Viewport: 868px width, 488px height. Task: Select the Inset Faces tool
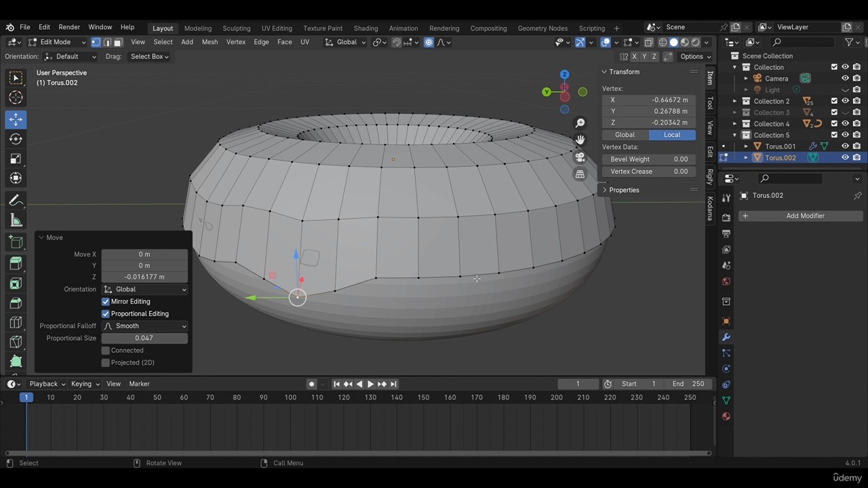[x=16, y=283]
